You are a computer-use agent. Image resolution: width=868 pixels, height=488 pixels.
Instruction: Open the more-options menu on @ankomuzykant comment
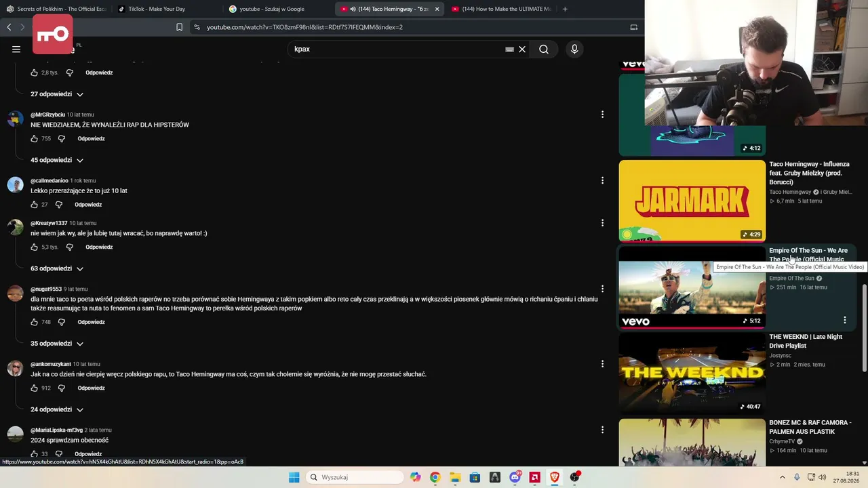pos(602,364)
